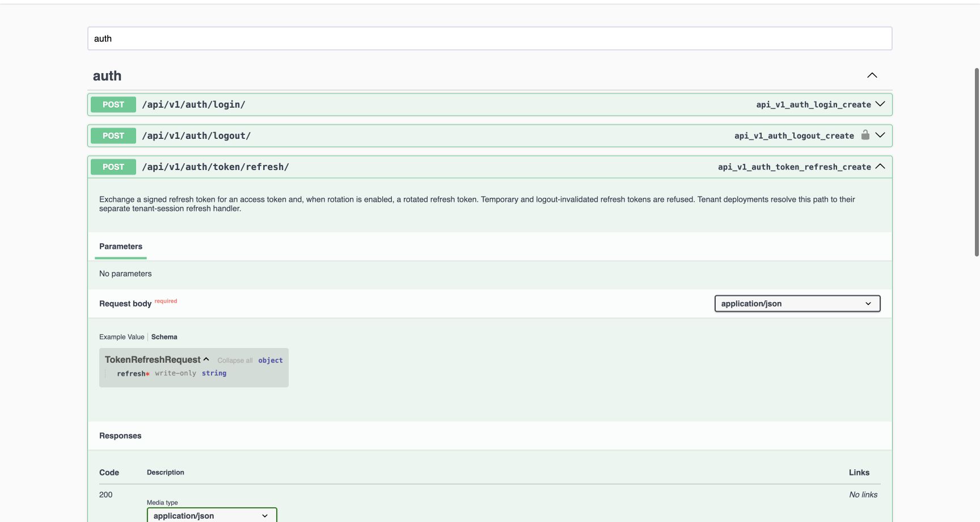
Task: Click the POST badge for token refresh
Action: [113, 167]
